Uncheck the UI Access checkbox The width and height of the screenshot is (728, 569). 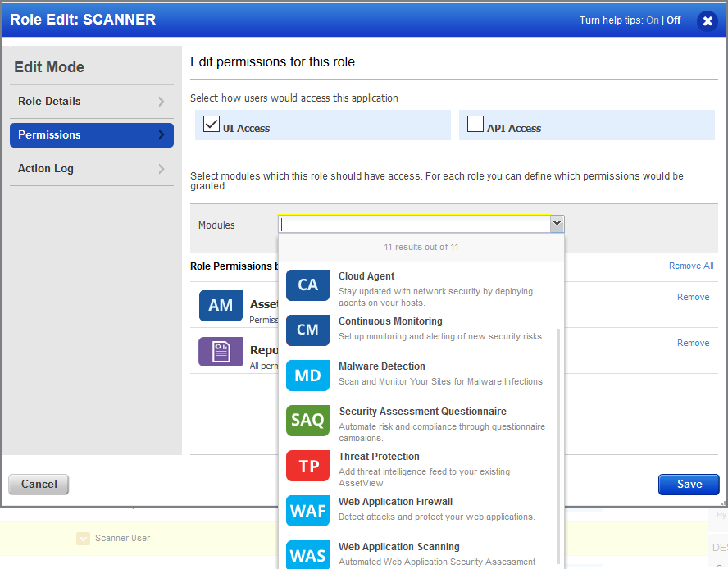[x=212, y=124]
